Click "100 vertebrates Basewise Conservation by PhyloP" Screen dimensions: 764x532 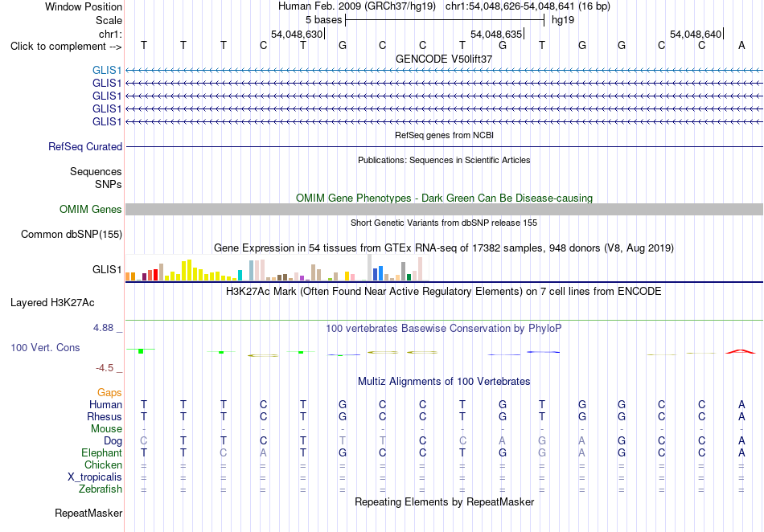[444, 329]
